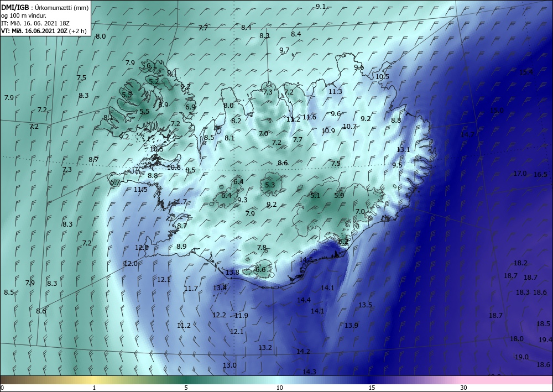Click the 13.2 value on the map
Image resolution: width=553 pixels, height=392 pixels.
pos(265,348)
